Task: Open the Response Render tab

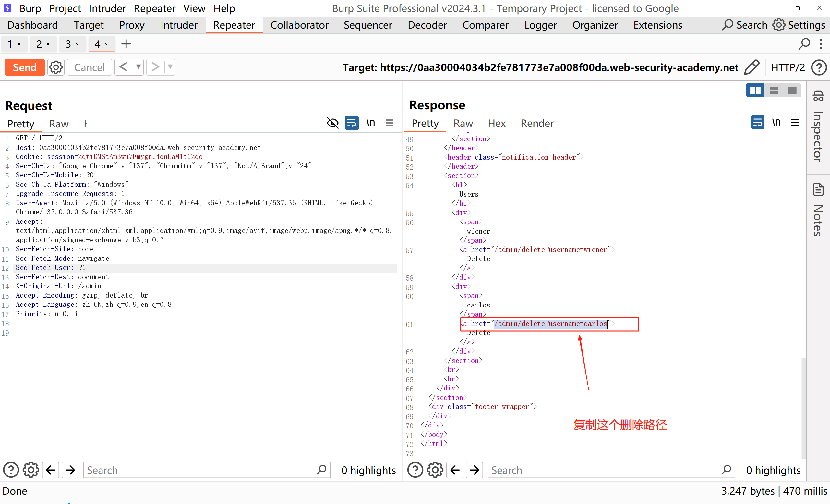Action: [x=536, y=123]
